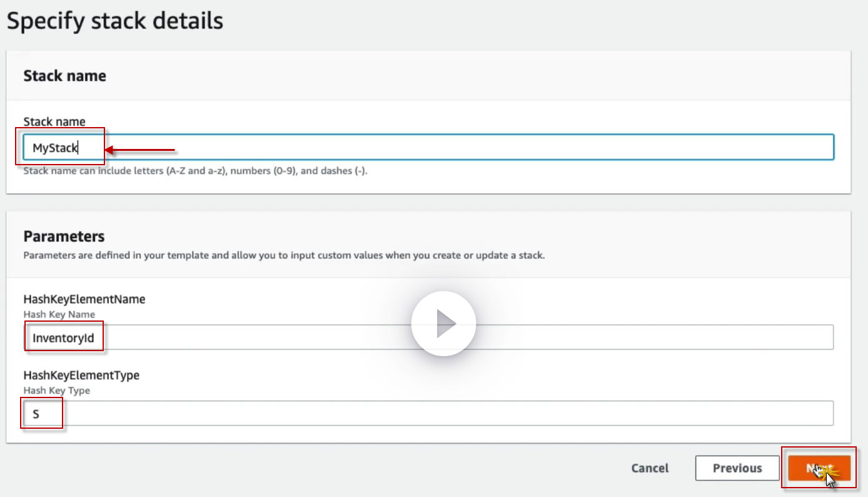This screenshot has height=497, width=868.
Task: Click the bold Stack name section heading
Action: click(64, 76)
